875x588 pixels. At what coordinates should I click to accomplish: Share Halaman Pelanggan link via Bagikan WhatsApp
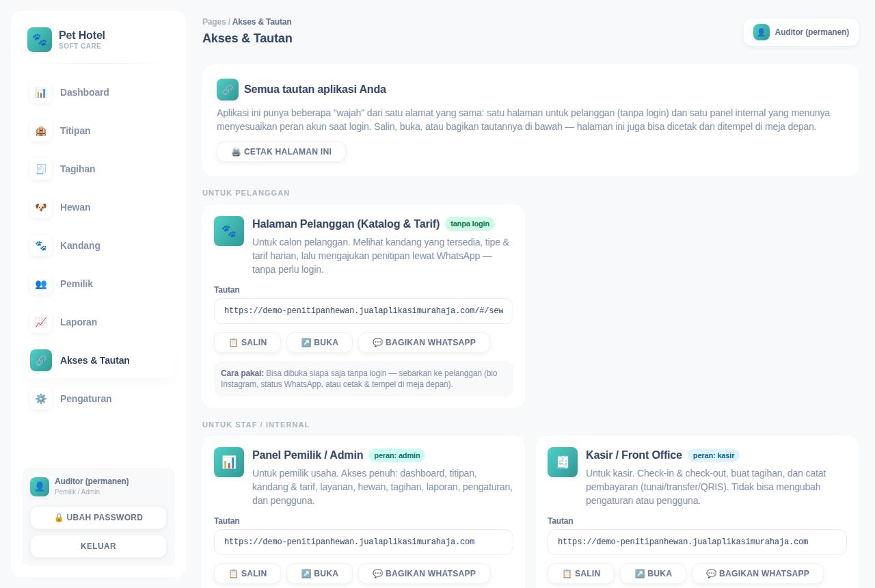pos(424,343)
